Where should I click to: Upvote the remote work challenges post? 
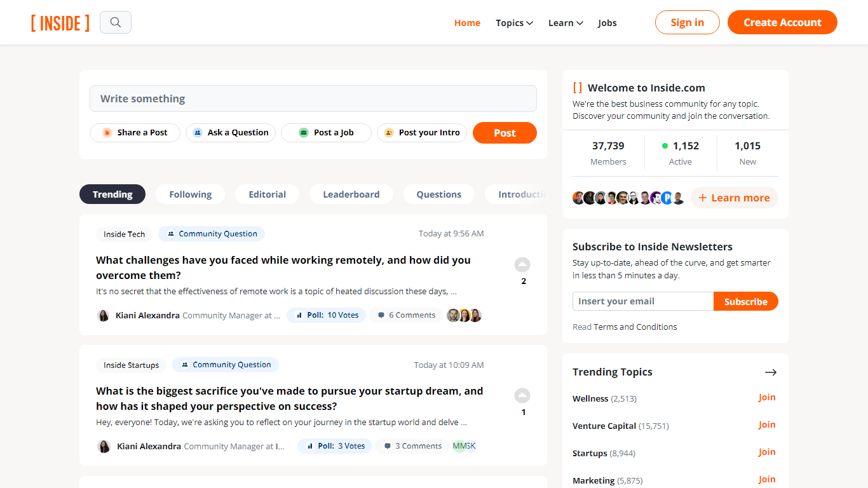522,265
